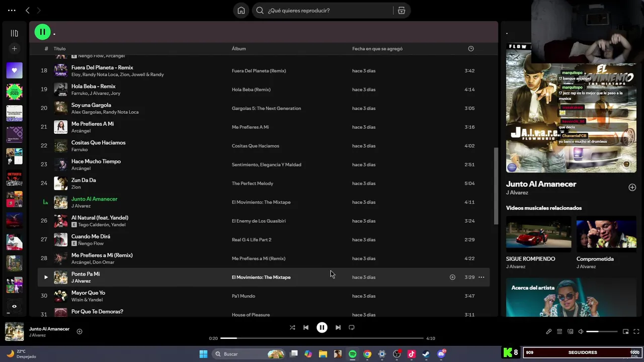Open album Real G 4 Life Part 2
The height and width of the screenshot is (362, 644).
(x=252, y=240)
